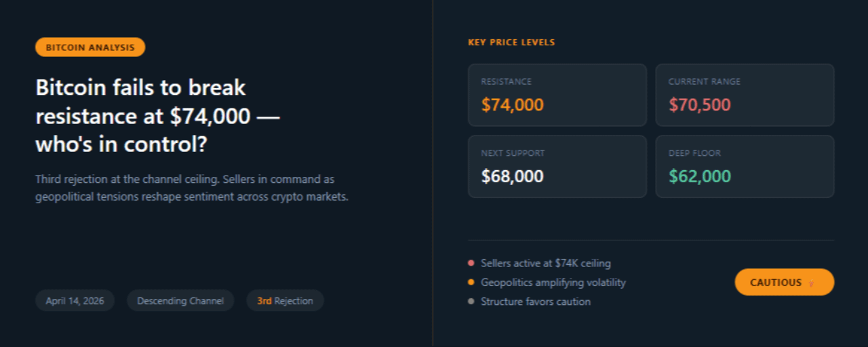Open the Current Range $70,500 card
The image size is (868, 347).
(744, 95)
